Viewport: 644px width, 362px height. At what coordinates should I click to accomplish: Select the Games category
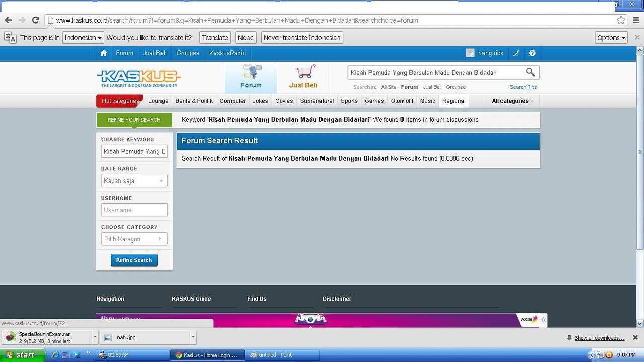374,101
